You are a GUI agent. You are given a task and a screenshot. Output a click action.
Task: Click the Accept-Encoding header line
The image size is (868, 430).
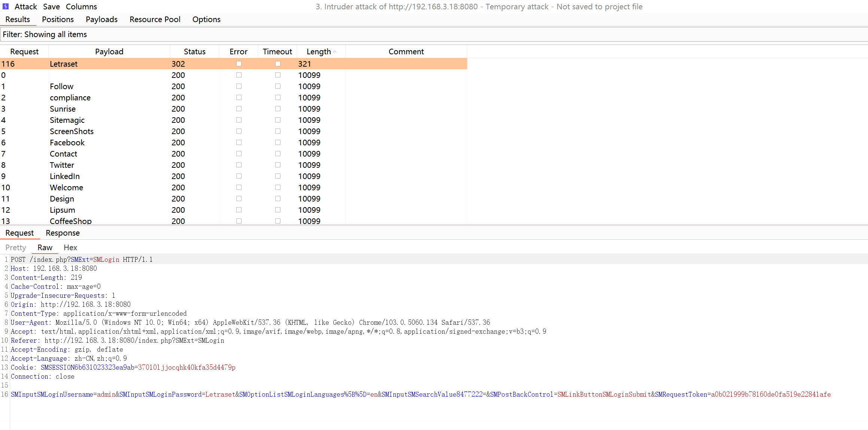pos(67,349)
